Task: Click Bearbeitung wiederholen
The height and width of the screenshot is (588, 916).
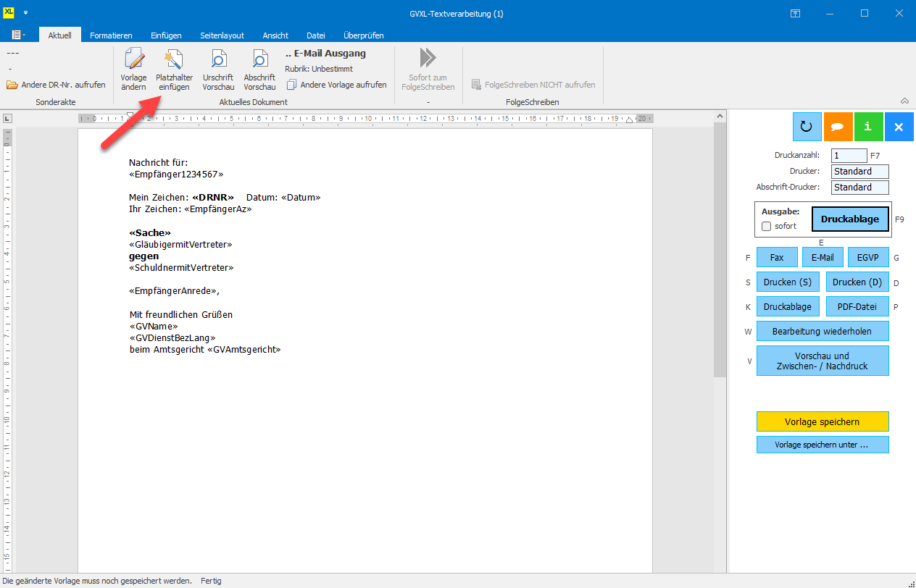Action: pos(823,331)
